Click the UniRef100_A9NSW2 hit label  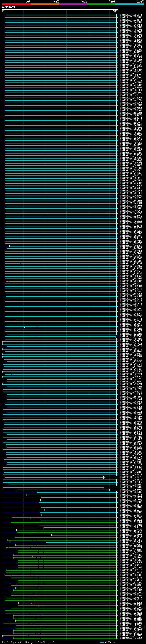131,278
